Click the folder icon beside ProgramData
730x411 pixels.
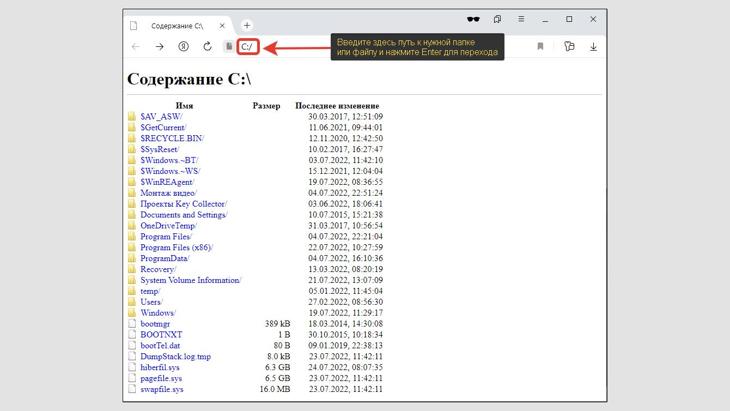(x=132, y=258)
